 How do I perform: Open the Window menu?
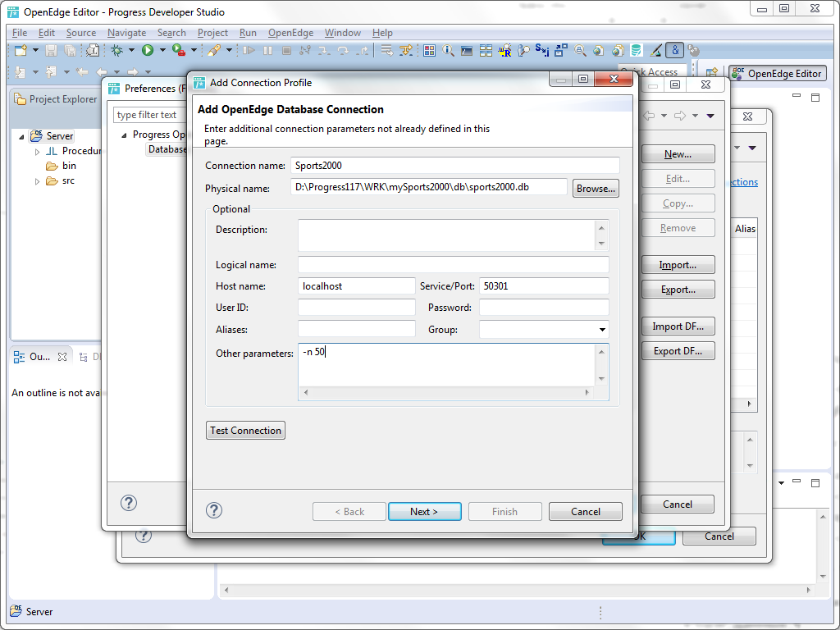tap(342, 33)
